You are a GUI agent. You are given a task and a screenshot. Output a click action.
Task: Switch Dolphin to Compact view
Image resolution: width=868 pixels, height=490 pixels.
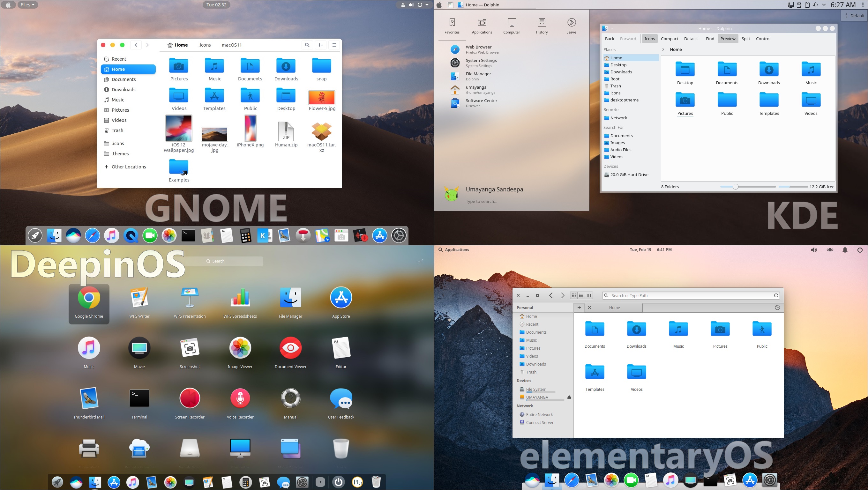tap(669, 38)
